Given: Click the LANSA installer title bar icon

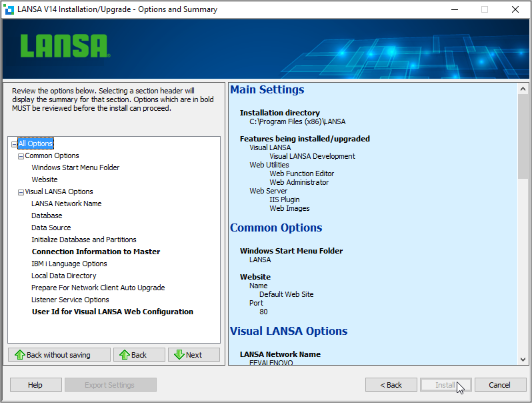Looking at the screenshot, I should (x=9, y=9).
